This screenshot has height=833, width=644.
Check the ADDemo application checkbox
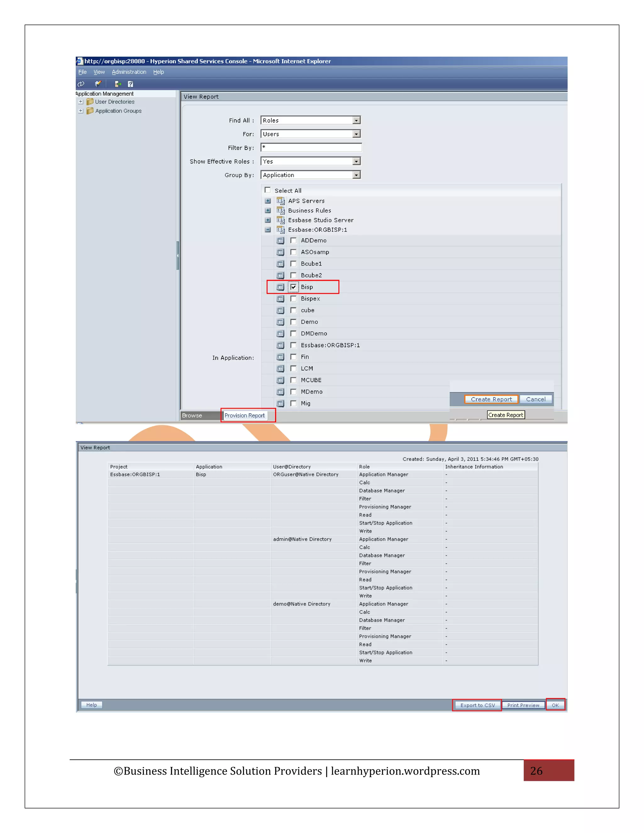[293, 240]
